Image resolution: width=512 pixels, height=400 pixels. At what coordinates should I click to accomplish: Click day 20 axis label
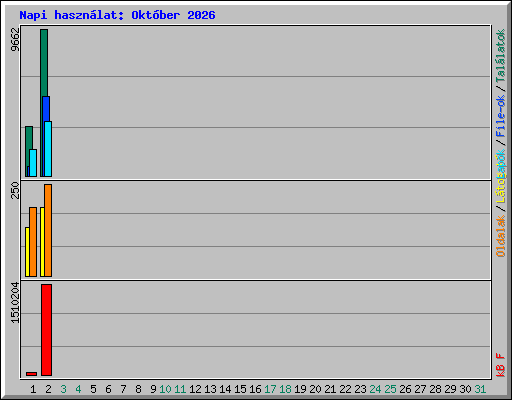click(x=315, y=389)
